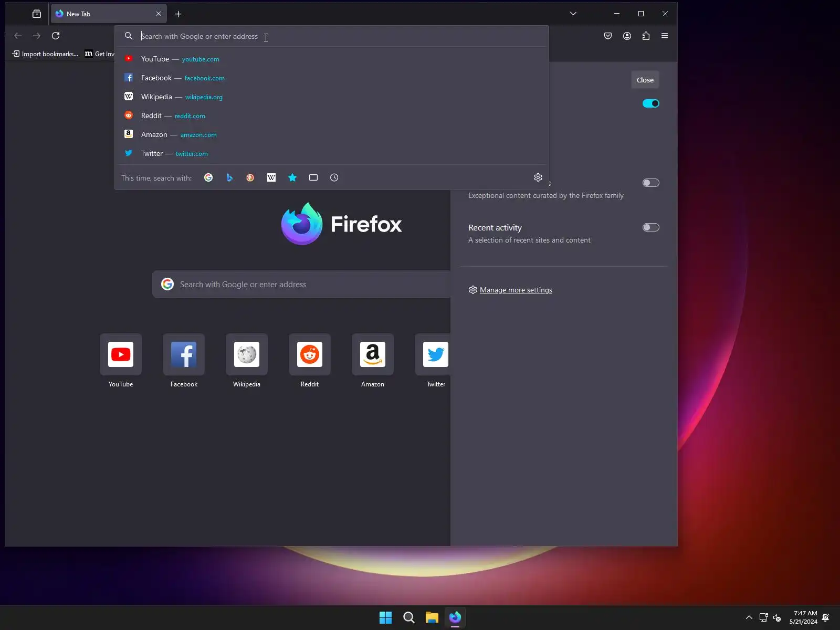Open the taskbar clock and date
The width and height of the screenshot is (840, 630).
(x=803, y=617)
